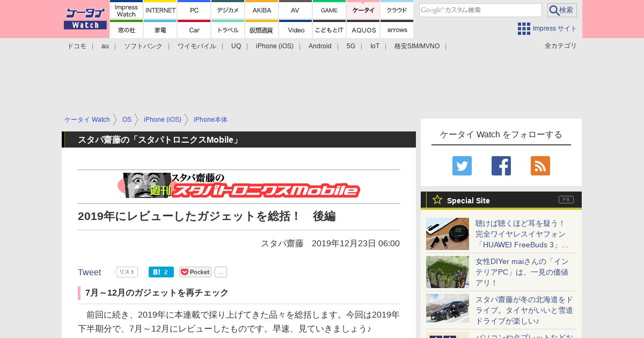Open the Impress Watch tab
This screenshot has height=338, width=644.
pyautogui.click(x=127, y=10)
